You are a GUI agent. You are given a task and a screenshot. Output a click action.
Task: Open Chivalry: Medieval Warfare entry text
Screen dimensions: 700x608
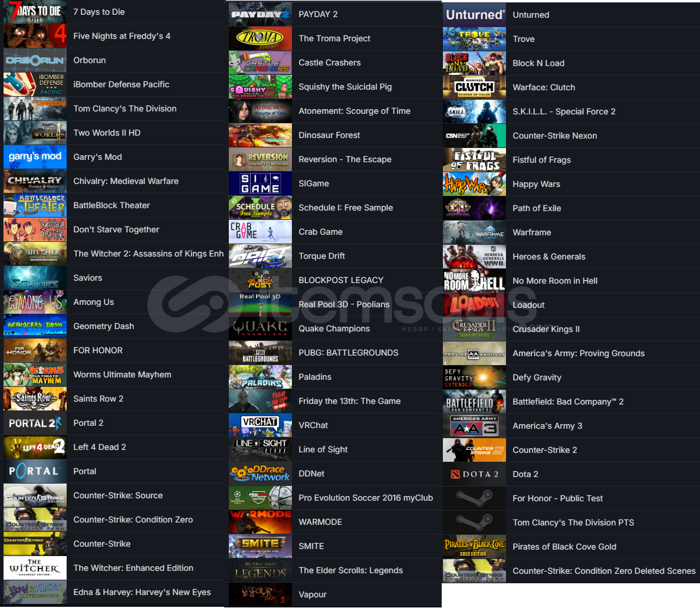tap(126, 181)
